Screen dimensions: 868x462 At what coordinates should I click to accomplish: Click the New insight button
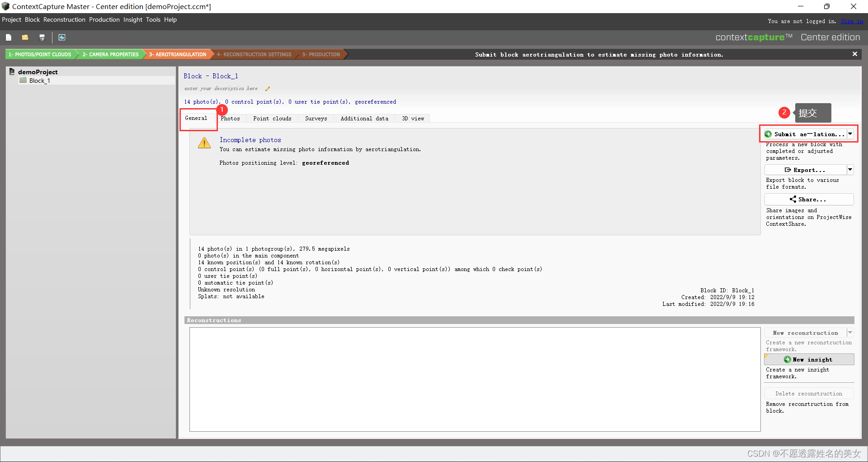tap(809, 360)
